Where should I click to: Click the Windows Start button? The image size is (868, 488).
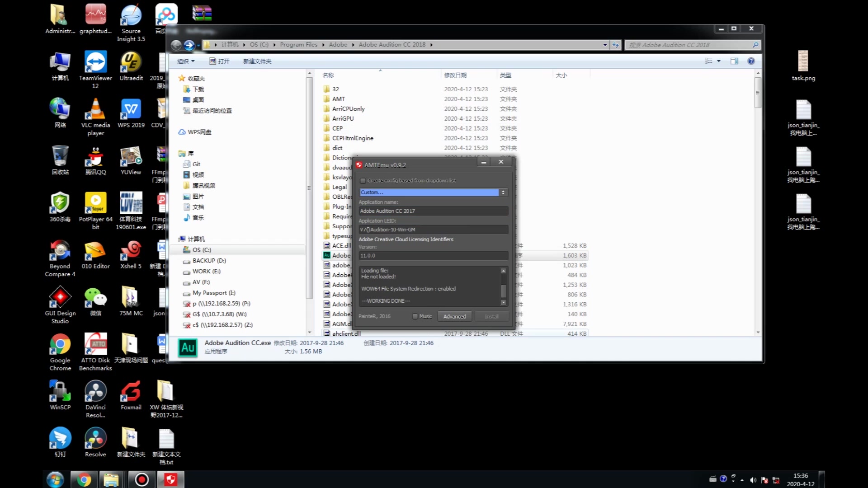pos(55,479)
